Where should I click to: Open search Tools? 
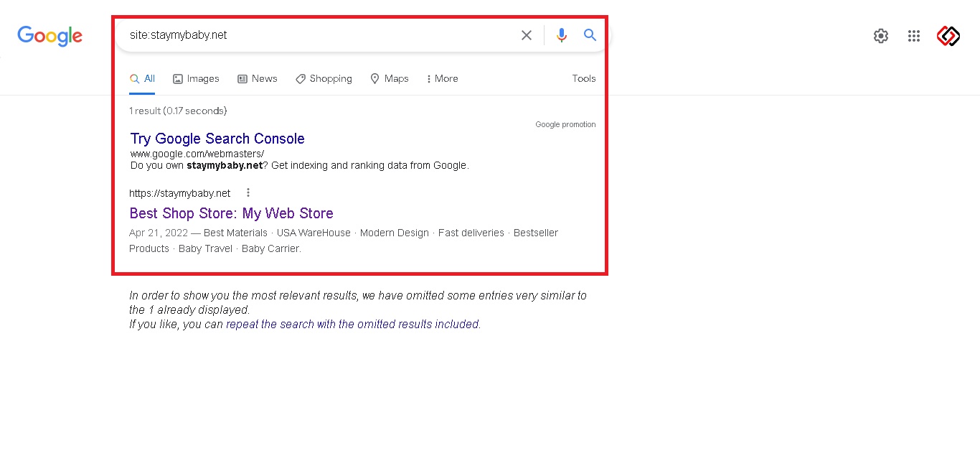(584, 79)
